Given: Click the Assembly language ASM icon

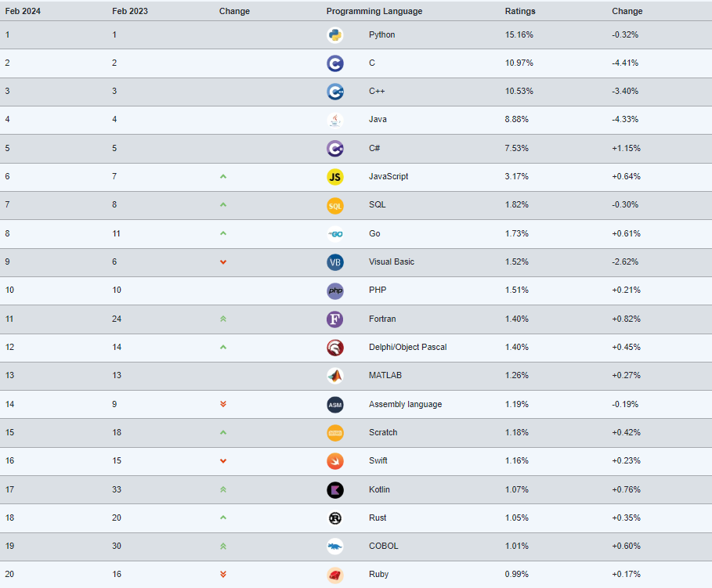Looking at the screenshot, I should click(335, 405).
